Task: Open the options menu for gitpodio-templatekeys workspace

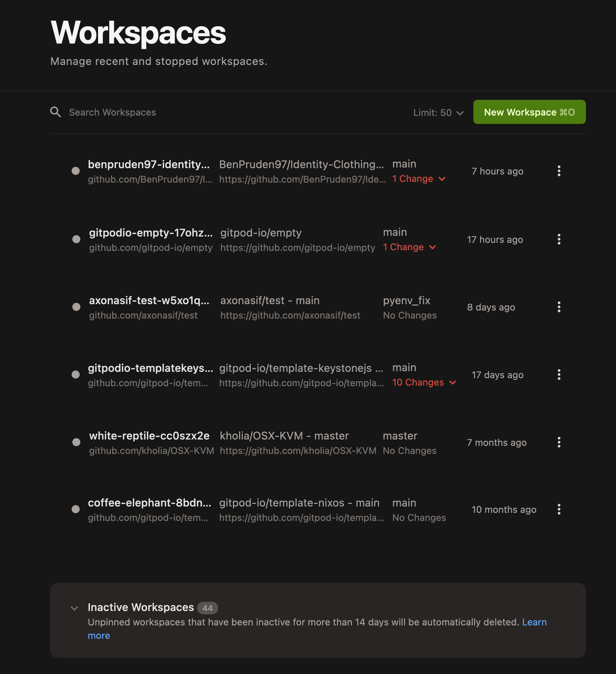Action: (559, 375)
